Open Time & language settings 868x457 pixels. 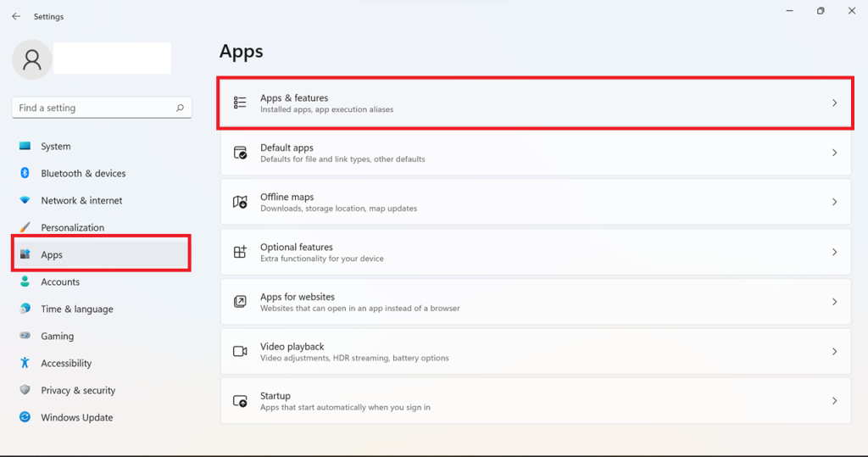pos(77,309)
